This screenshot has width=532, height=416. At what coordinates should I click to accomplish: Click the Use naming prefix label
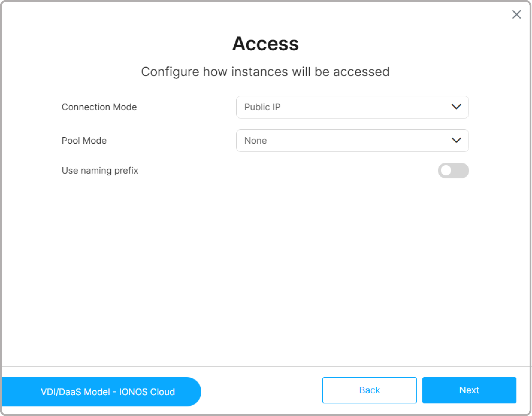[x=100, y=171]
